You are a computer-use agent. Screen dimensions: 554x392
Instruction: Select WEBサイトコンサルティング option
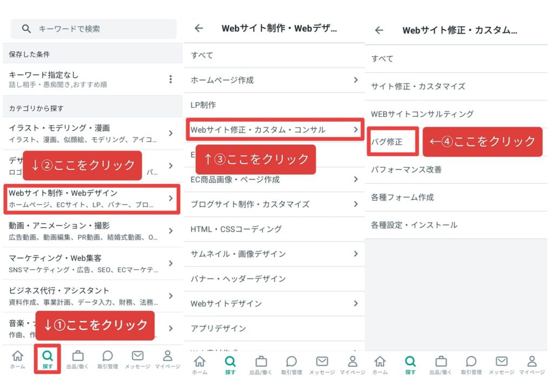[x=456, y=114]
